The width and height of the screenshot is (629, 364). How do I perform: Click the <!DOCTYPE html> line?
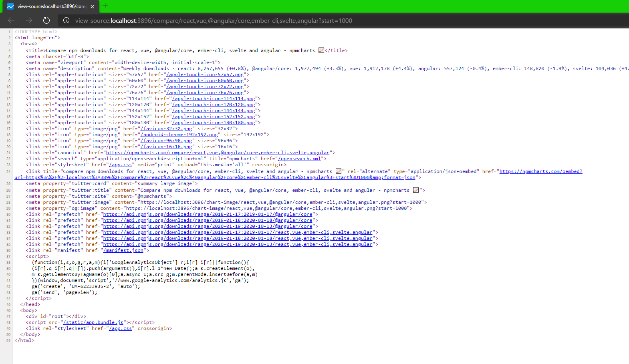click(36, 32)
